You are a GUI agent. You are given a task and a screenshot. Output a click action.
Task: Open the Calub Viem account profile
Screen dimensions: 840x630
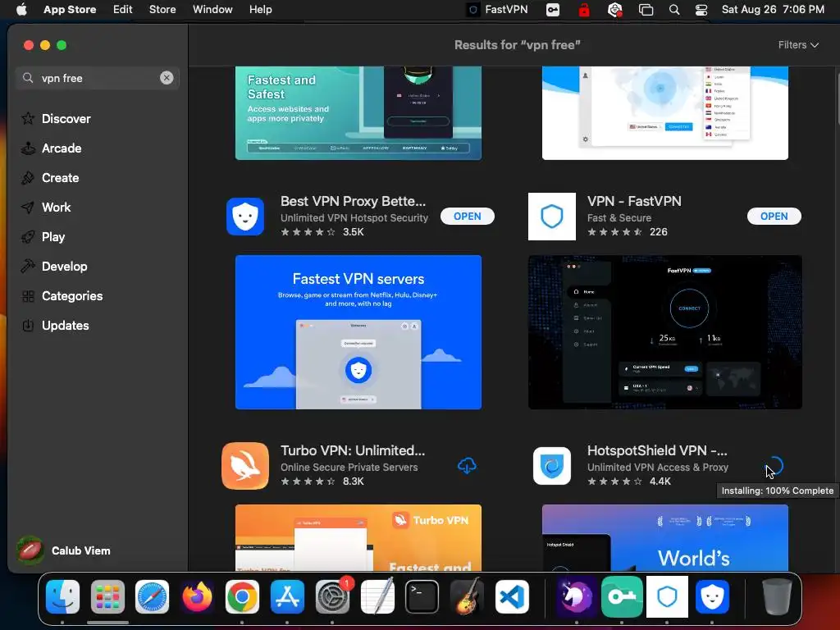63,550
